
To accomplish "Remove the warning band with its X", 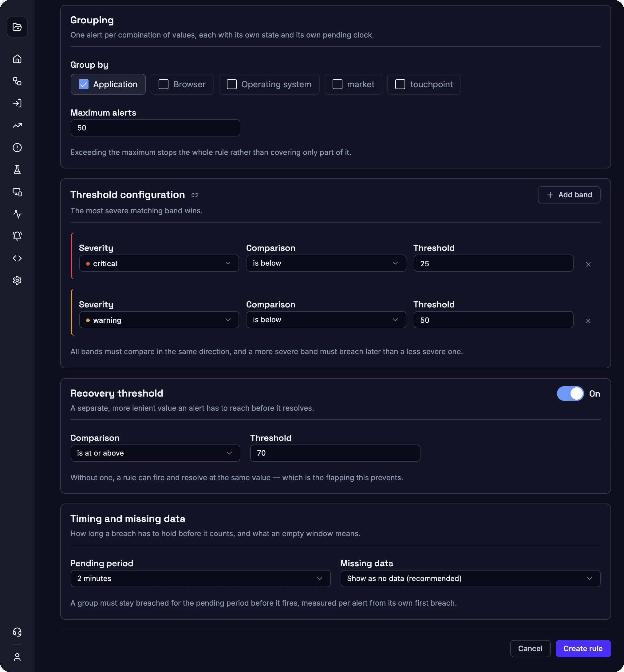I will pyautogui.click(x=588, y=321).
